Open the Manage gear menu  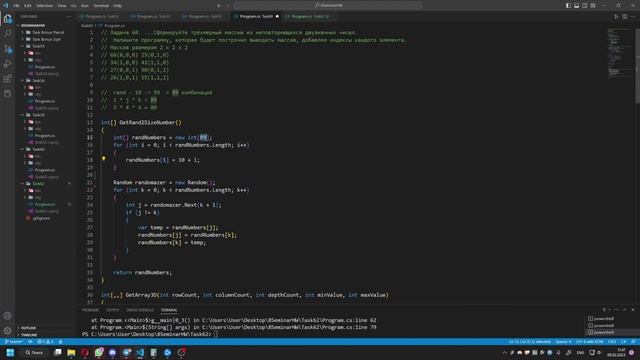[7, 331]
